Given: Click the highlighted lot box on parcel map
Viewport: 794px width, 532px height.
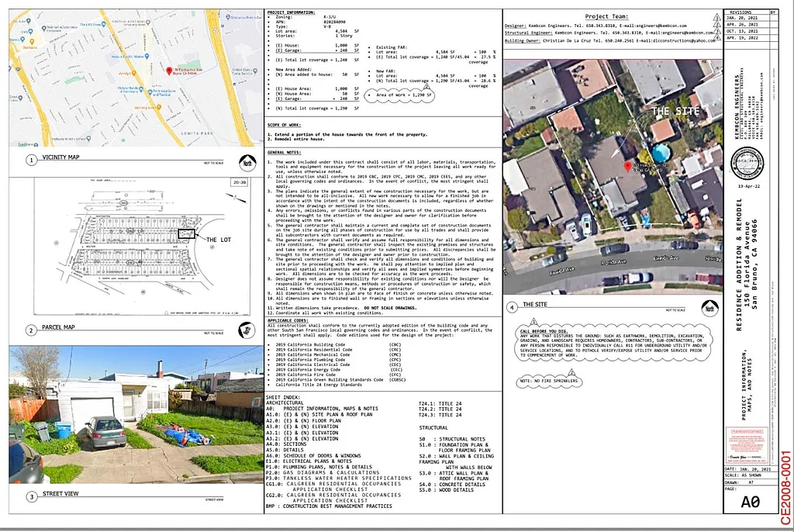Looking at the screenshot, I should [187, 233].
